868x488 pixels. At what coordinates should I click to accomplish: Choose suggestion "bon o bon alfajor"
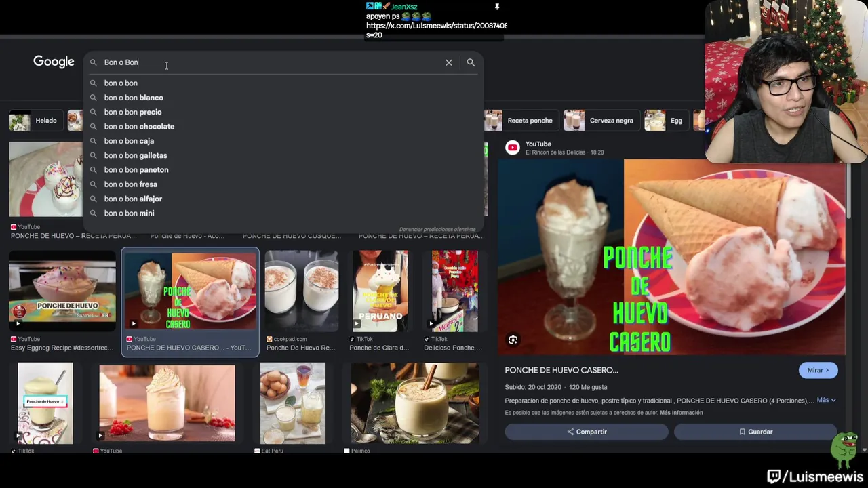(x=133, y=199)
